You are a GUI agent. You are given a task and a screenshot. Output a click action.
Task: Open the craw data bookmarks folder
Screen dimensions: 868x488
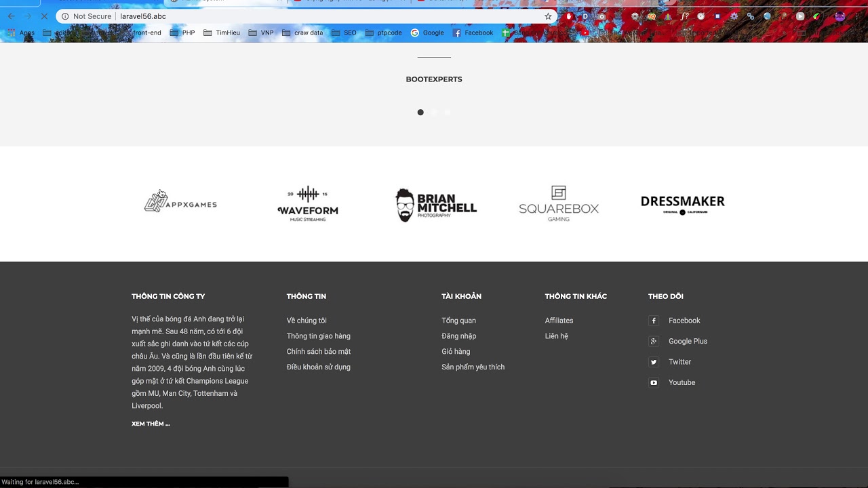pyautogui.click(x=302, y=33)
